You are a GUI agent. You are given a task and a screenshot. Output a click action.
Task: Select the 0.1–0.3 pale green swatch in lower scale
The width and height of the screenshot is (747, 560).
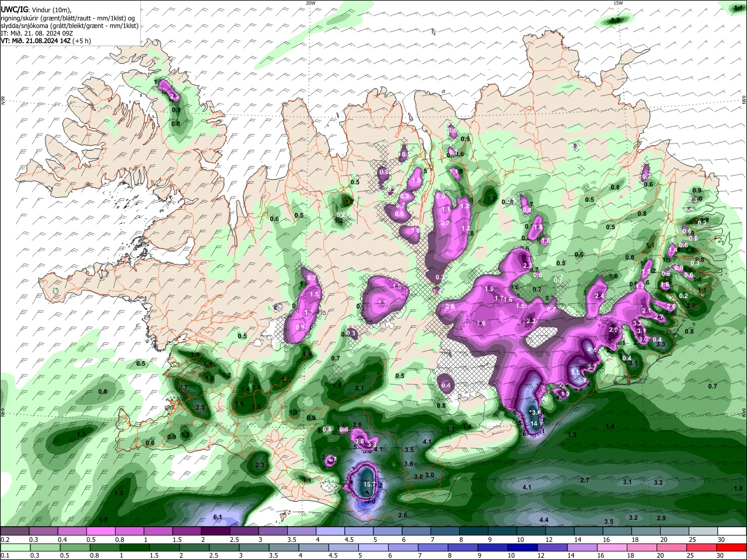click(x=15, y=547)
